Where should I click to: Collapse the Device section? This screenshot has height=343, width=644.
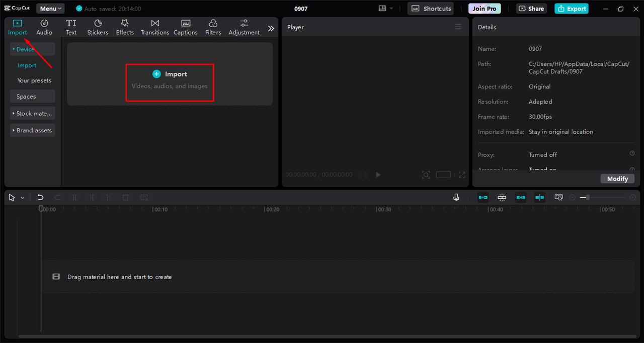point(33,49)
